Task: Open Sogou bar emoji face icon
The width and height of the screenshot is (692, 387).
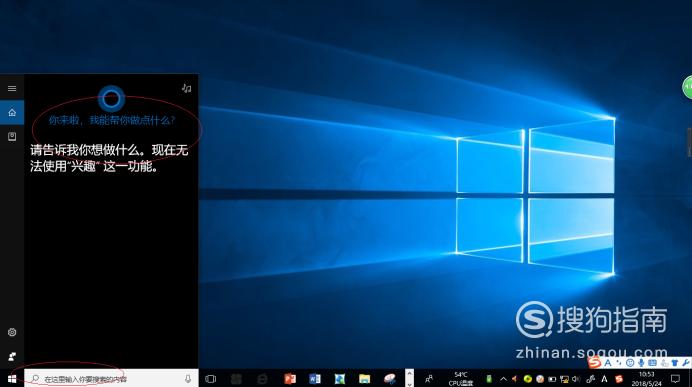Action: [x=630, y=363]
